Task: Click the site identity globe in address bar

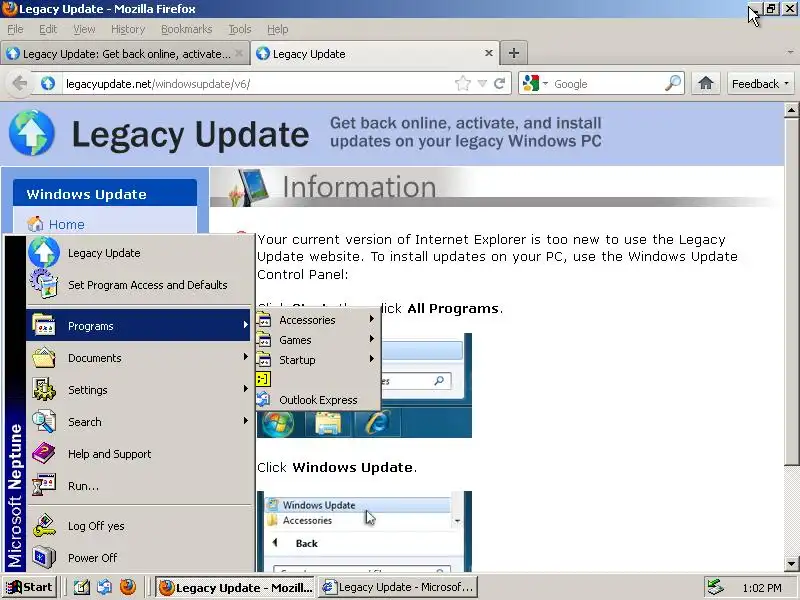Action: 48,83
